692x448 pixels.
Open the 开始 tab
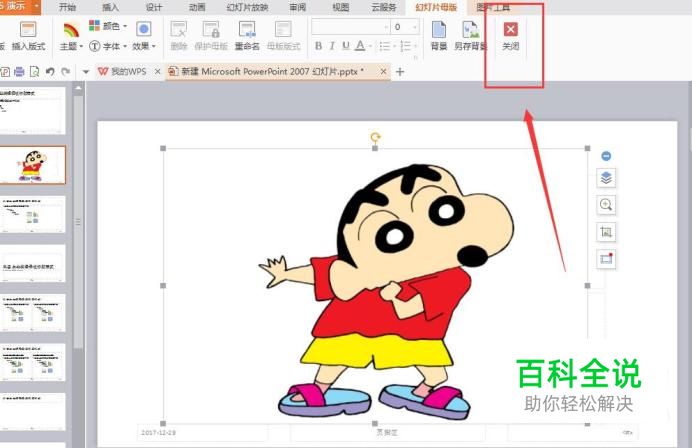tap(68, 7)
